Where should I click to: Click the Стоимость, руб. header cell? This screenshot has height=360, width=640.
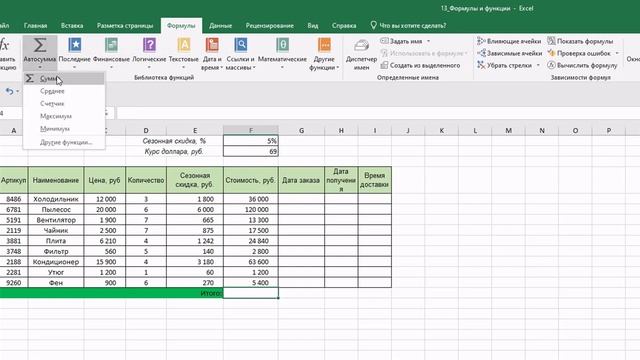pos(251,180)
